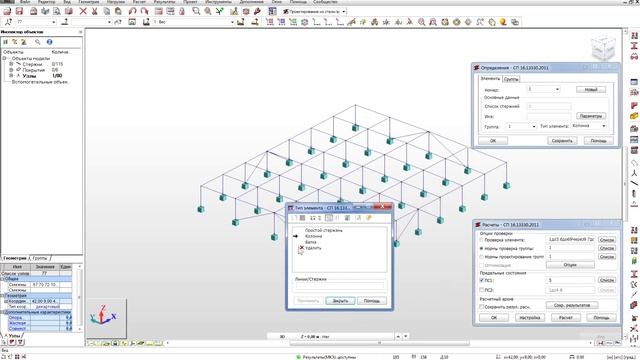640x360 pixels.
Task: Click the print preview icon
Action: pyautogui.click(x=57, y=11)
